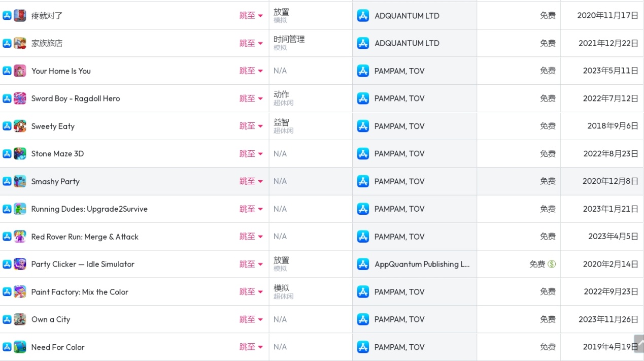The image size is (644, 361).
Task: Click the Sword Boy - Ragdoll Hero game icon
Action: pyautogui.click(x=20, y=99)
